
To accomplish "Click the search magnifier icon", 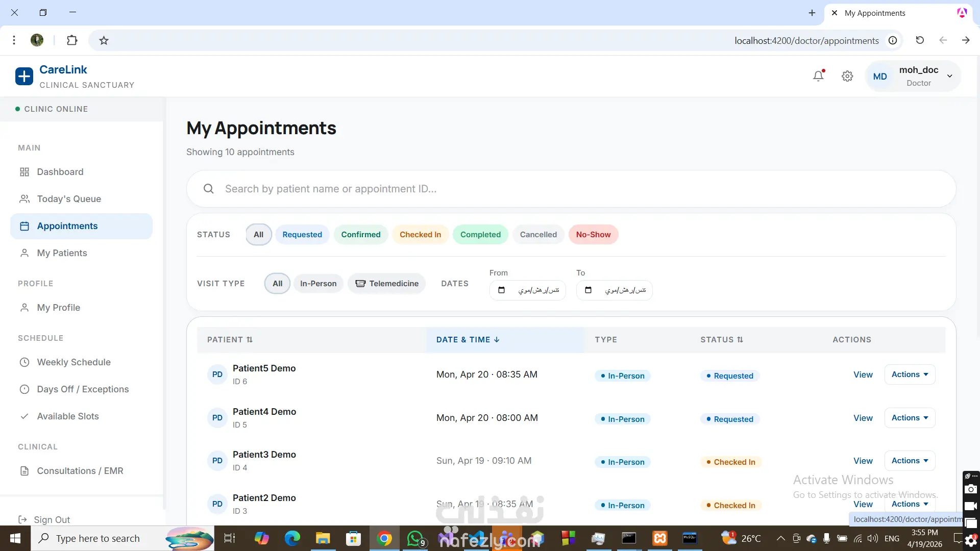I will pyautogui.click(x=208, y=189).
